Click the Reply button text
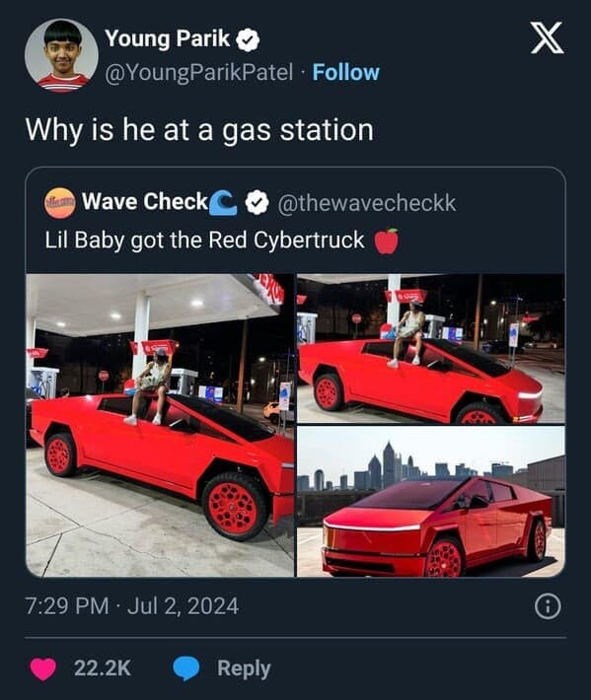The height and width of the screenshot is (700, 591). coord(244,668)
